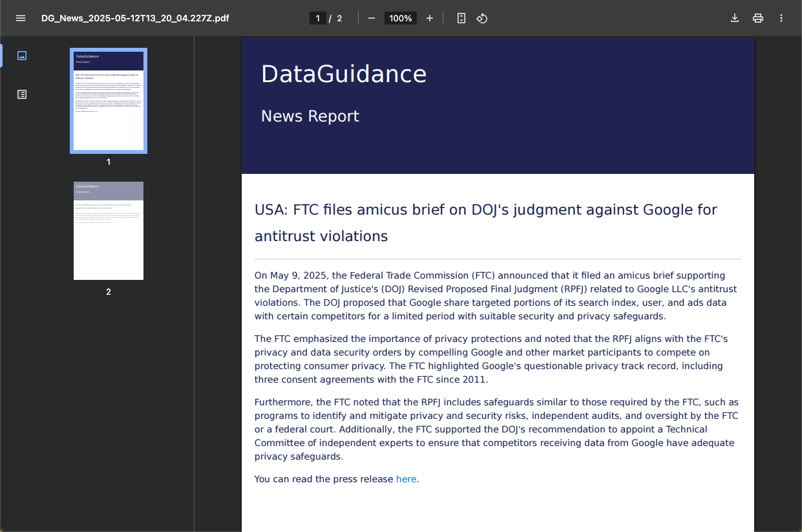Viewport: 802px width, 532px height.
Task: Click inside the page number input field
Action: [317, 18]
